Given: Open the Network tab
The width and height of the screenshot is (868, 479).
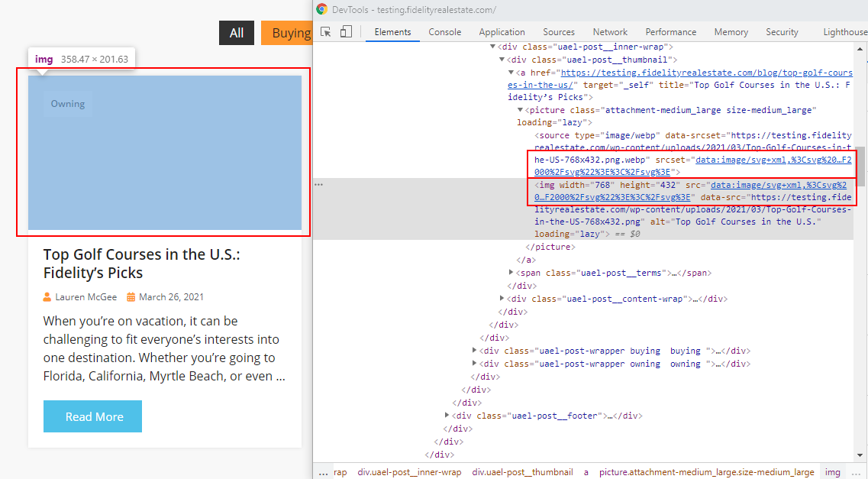Looking at the screenshot, I should [610, 32].
